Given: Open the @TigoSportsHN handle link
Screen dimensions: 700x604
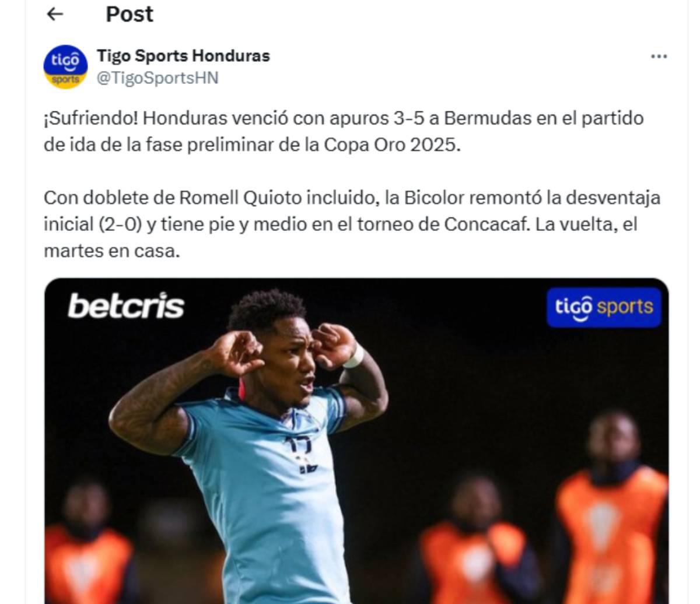Looking at the screenshot, I should [157, 78].
